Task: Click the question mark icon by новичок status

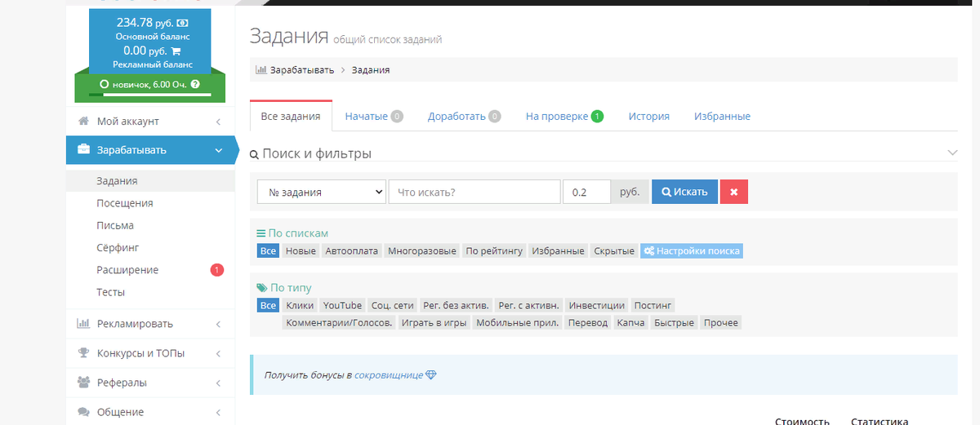Action: [194, 84]
